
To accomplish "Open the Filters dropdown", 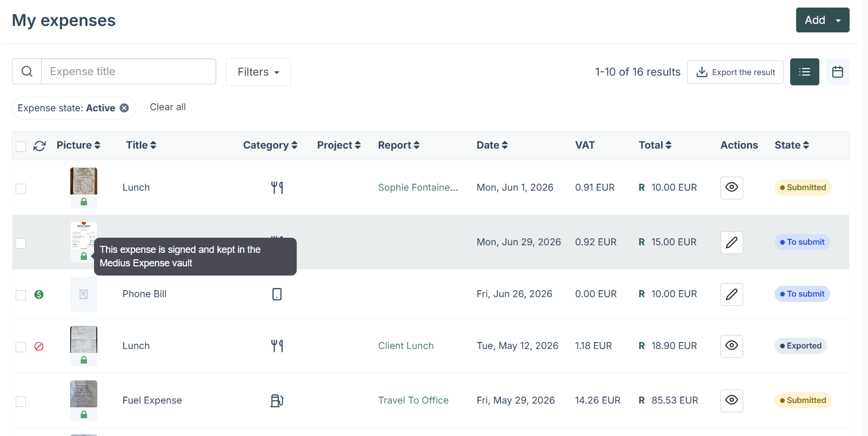I will click(258, 72).
